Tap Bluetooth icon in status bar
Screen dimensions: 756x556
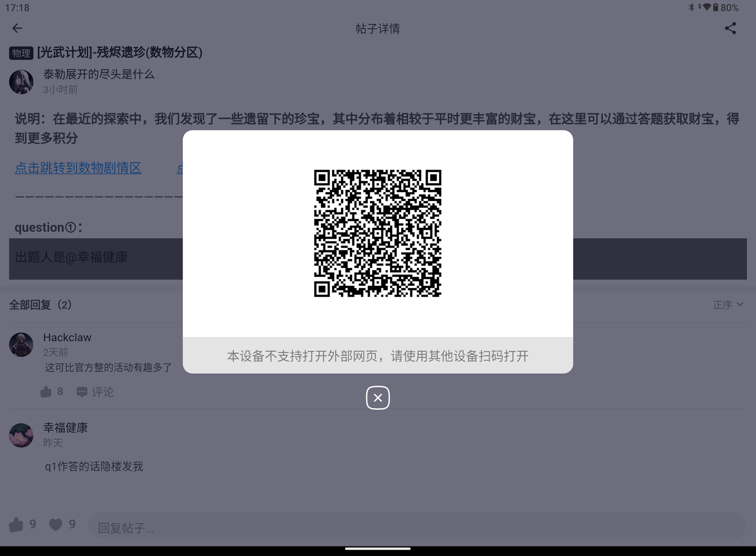point(691,7)
